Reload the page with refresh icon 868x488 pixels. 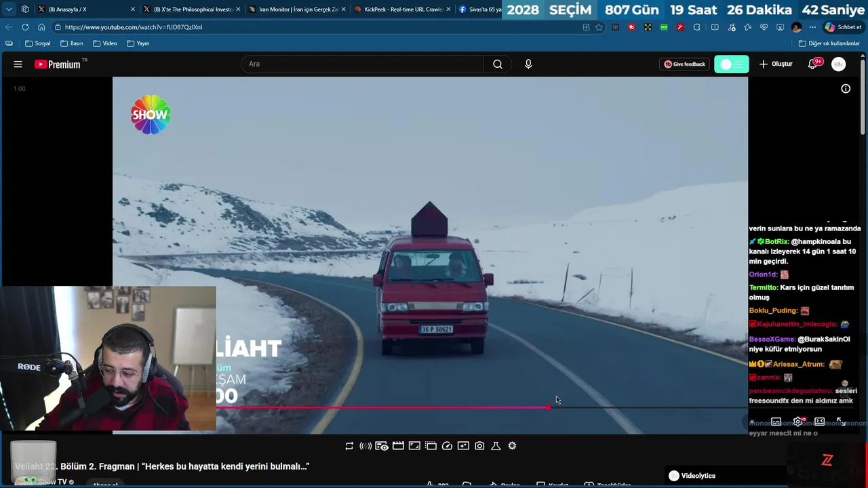coord(25,27)
